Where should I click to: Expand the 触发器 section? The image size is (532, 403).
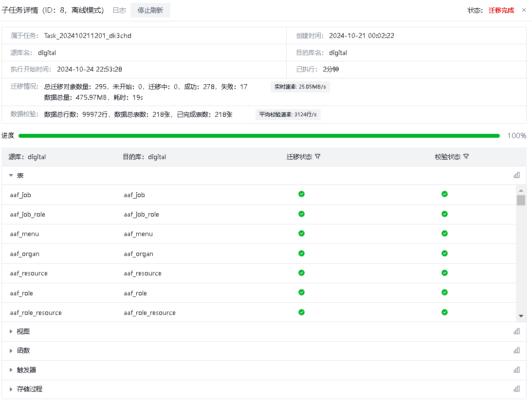pos(11,370)
